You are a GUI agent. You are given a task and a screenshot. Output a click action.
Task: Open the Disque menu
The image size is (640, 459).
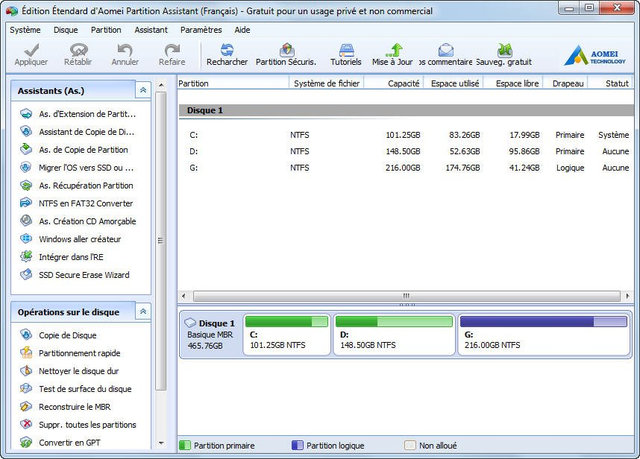pos(66,30)
